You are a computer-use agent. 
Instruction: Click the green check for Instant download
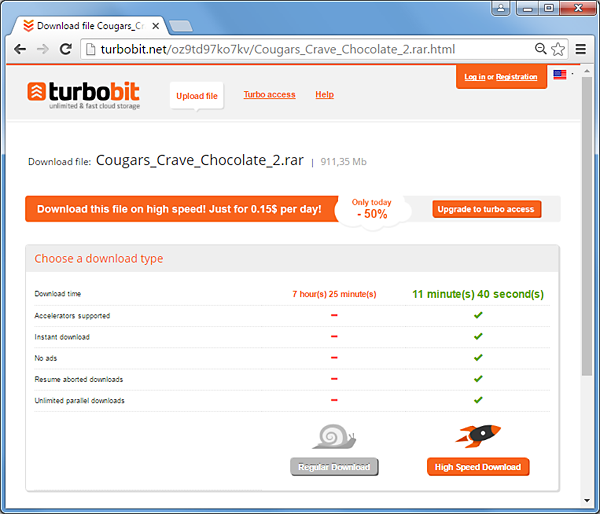coord(478,336)
